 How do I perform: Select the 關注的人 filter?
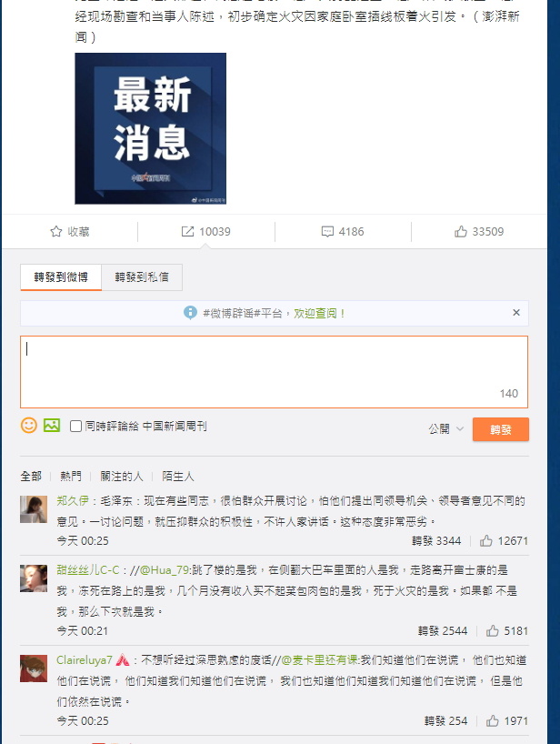pyautogui.click(x=122, y=476)
